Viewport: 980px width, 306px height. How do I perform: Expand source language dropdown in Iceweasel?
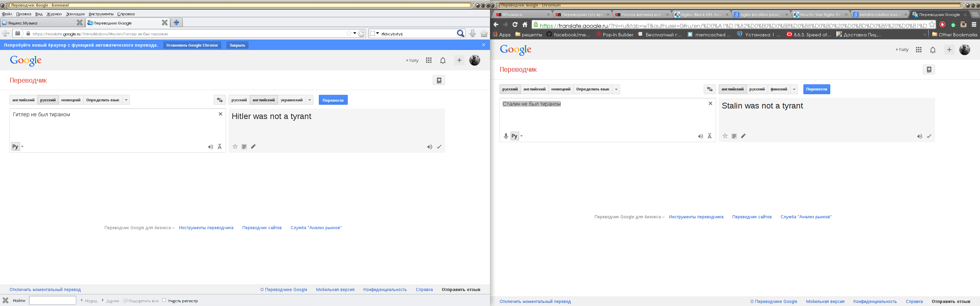click(126, 100)
